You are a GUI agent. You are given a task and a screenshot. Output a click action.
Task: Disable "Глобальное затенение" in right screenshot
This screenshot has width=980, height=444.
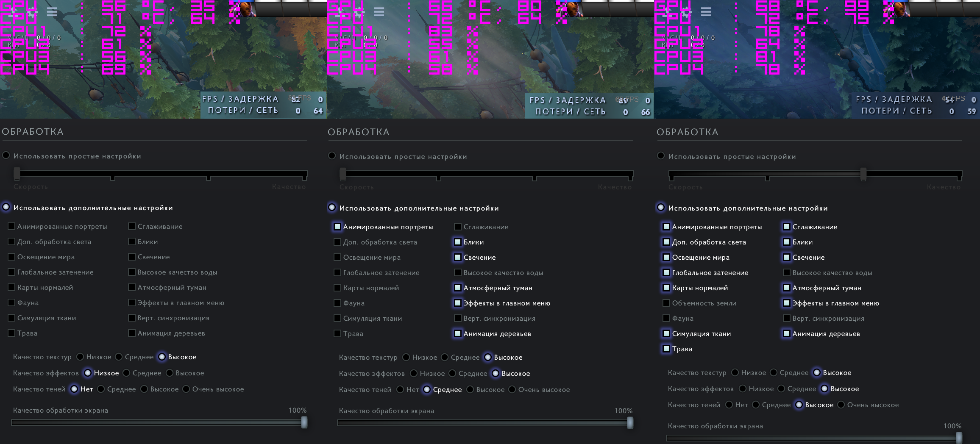click(x=666, y=273)
